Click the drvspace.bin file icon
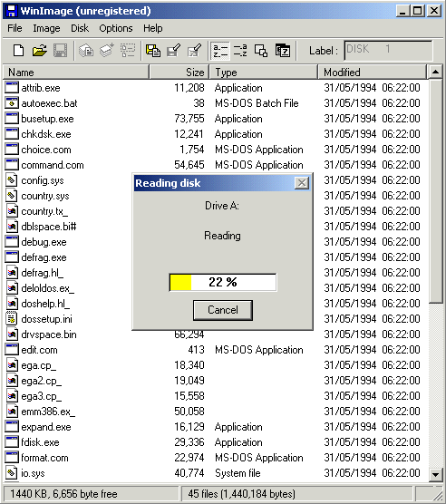Viewport: 446px width, 504px height. [x=12, y=334]
